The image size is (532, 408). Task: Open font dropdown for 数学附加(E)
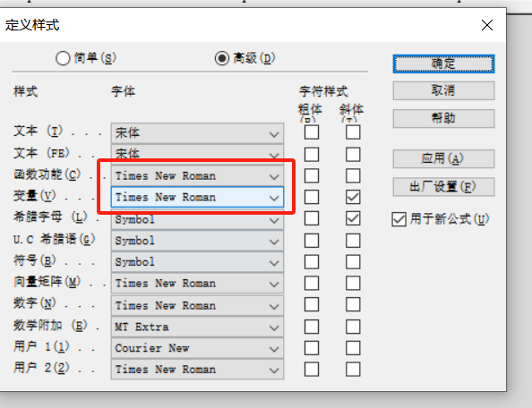pyautogui.click(x=197, y=327)
